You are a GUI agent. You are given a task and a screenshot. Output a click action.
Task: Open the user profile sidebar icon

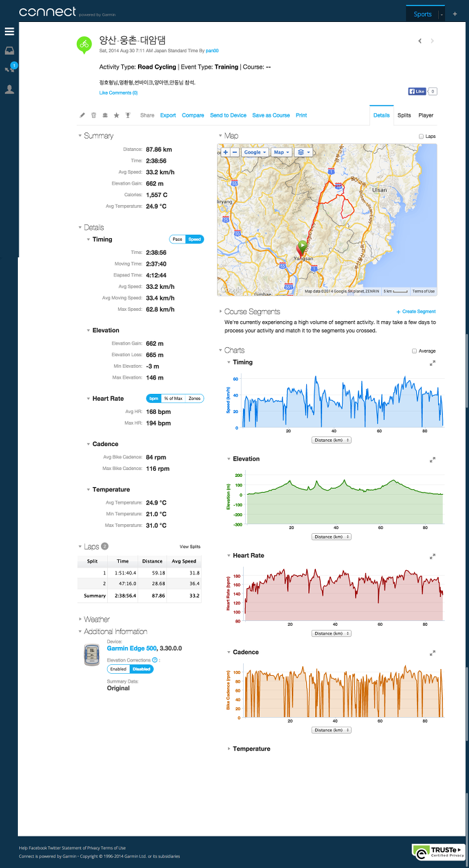[x=9, y=89]
